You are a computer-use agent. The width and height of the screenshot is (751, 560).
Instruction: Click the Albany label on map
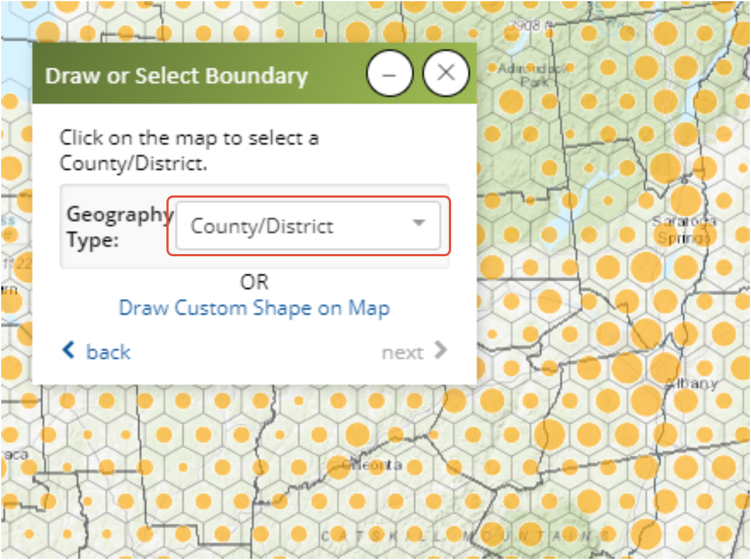691,384
